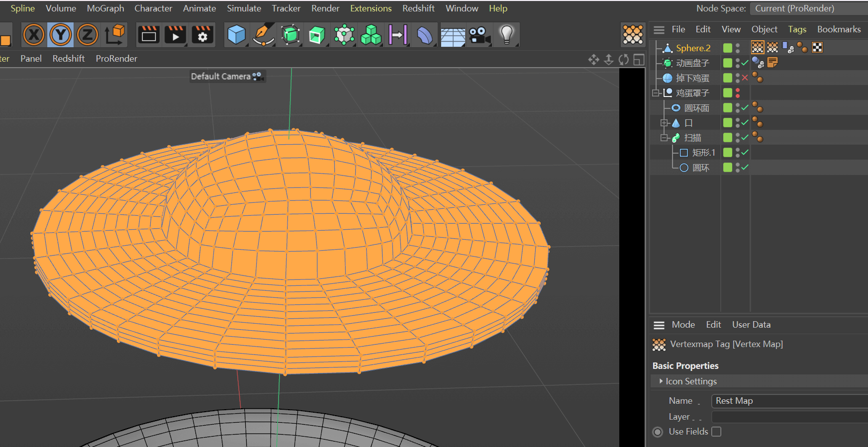Toggle the X axis lock
Screen dimensions: 868x447
34,35
